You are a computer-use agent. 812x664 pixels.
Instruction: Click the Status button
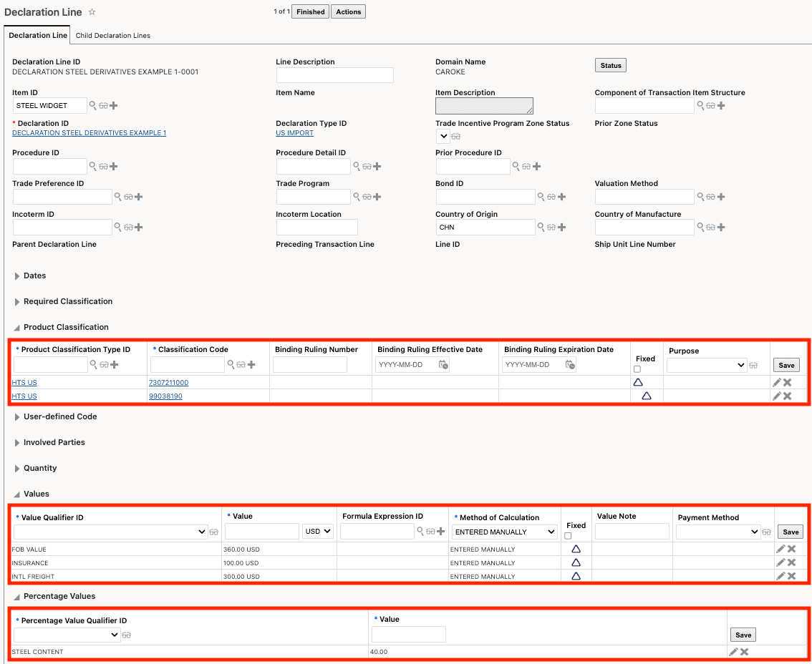click(x=611, y=65)
